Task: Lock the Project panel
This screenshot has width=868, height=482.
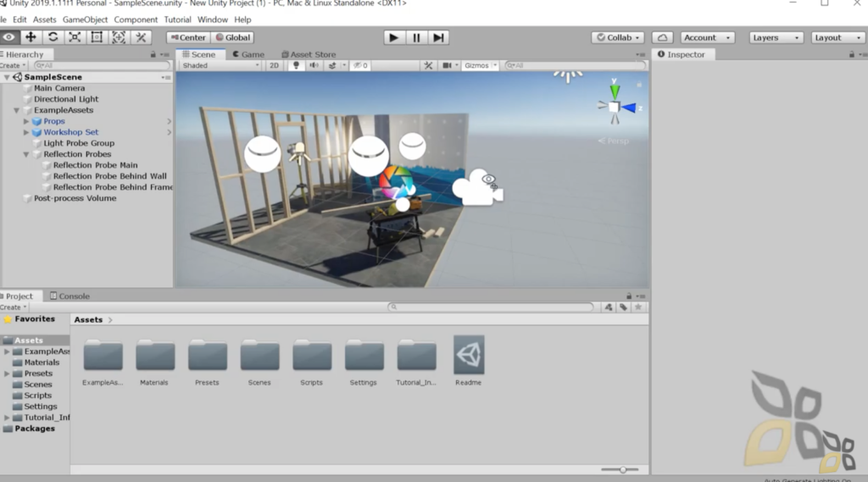Action: pos(629,296)
